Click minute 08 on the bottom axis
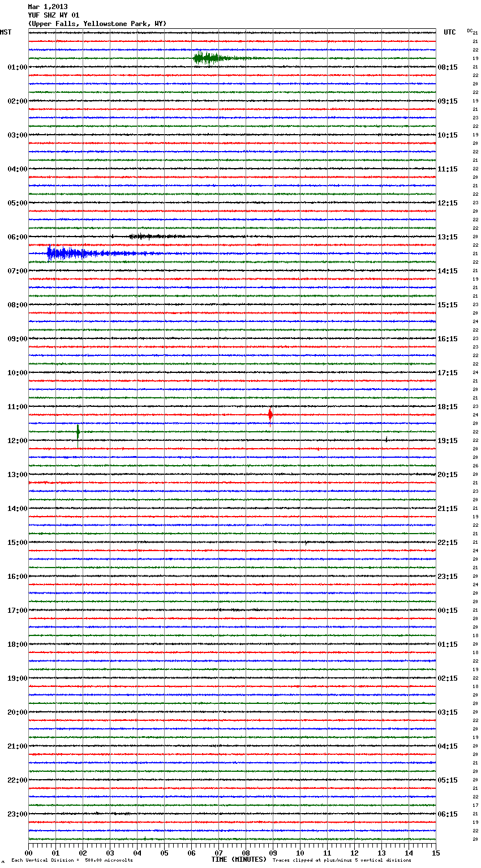Image resolution: width=481 pixels, height=868 pixels. 246,853
